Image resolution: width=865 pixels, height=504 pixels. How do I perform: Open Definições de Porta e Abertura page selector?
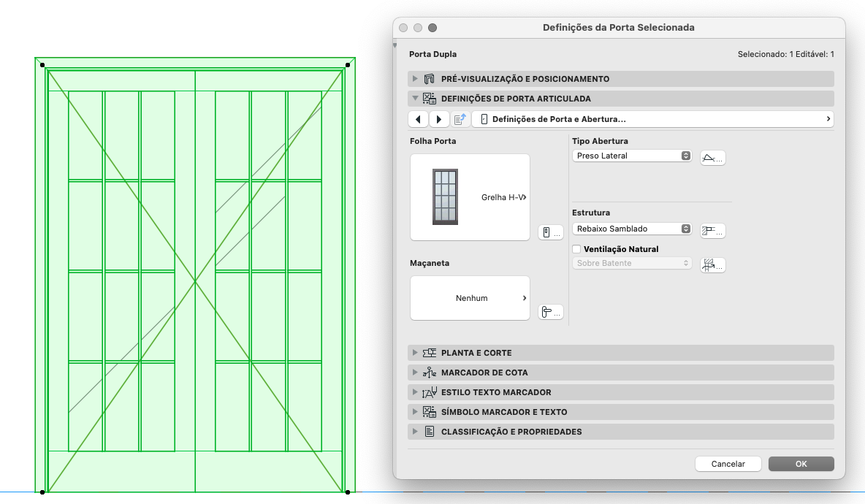[x=652, y=119]
